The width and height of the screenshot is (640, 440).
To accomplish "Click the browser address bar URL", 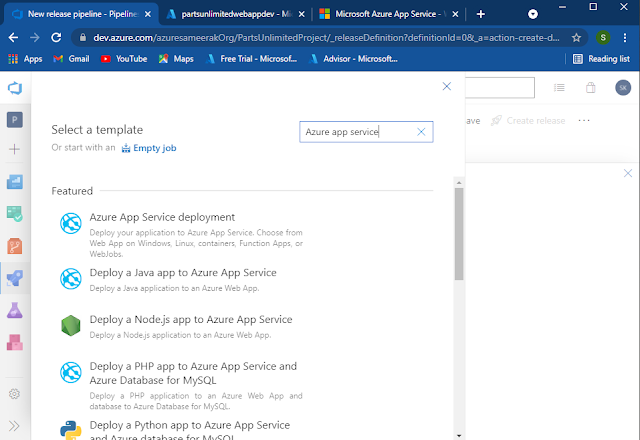I will pos(326,38).
